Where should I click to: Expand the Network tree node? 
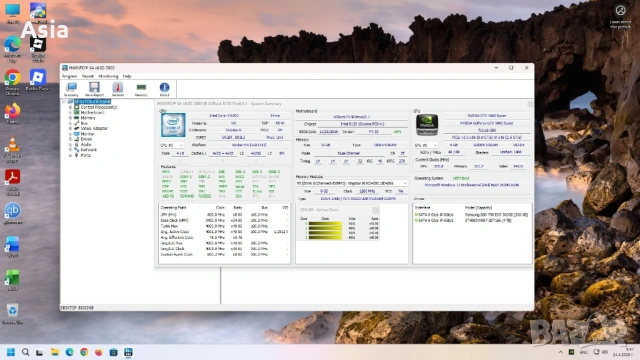(70, 150)
